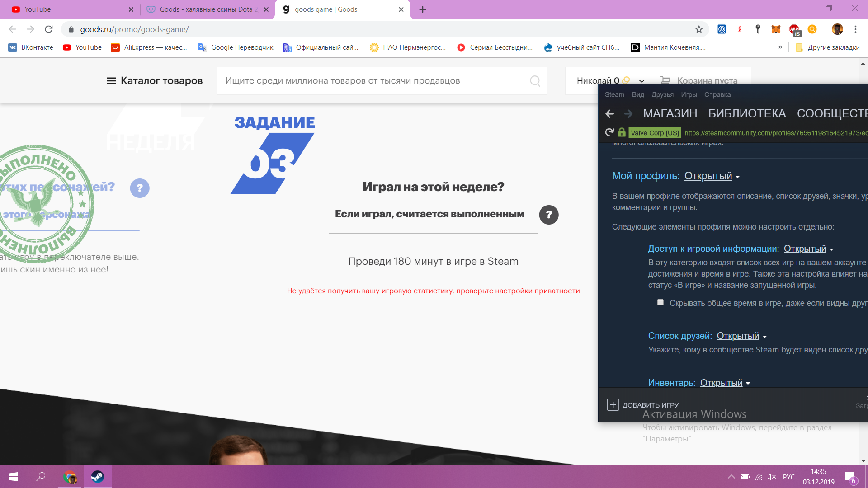
Task: Open a new browser tab
Action: tap(423, 9)
